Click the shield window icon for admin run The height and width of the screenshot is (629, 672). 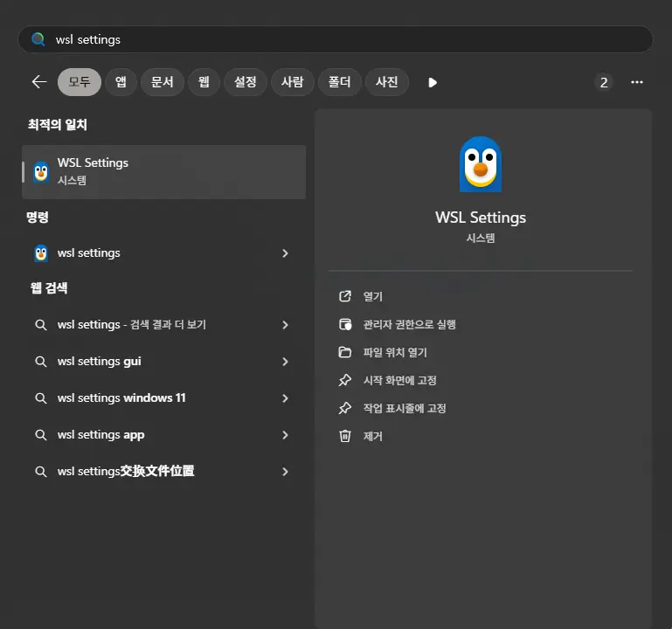pyautogui.click(x=345, y=324)
